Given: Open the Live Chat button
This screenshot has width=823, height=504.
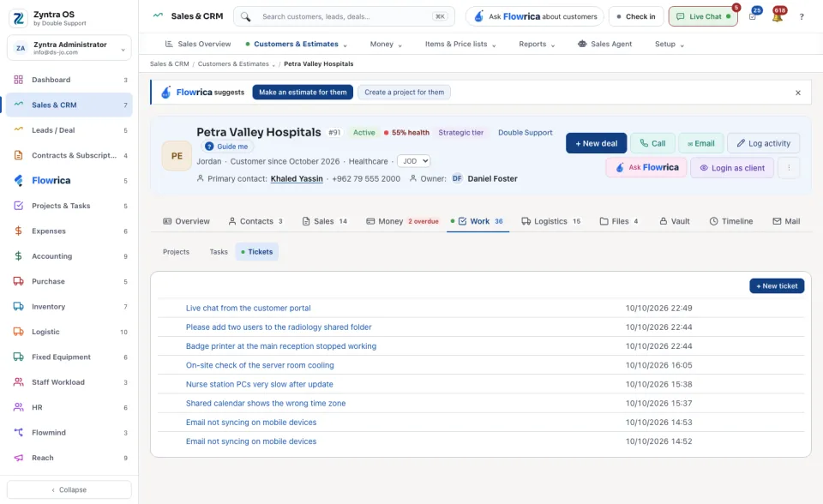Looking at the screenshot, I should (x=703, y=17).
